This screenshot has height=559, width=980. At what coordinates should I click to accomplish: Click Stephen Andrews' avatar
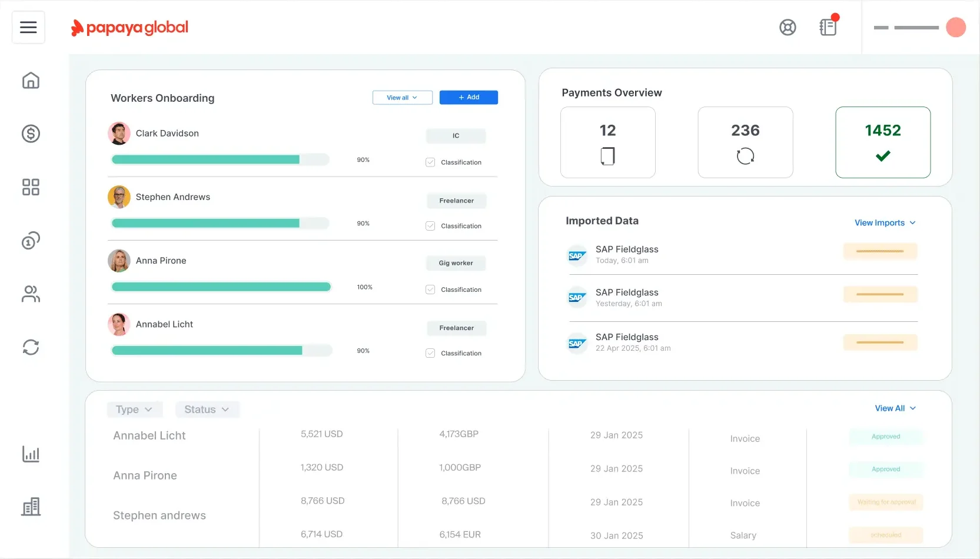click(x=119, y=197)
